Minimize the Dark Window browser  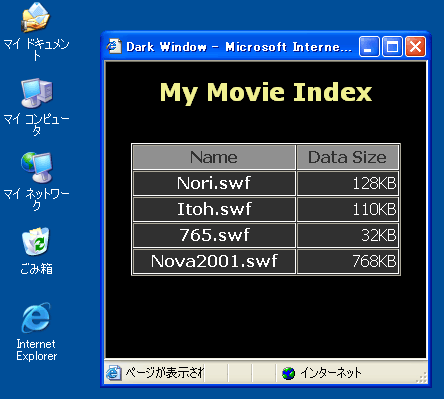click(x=369, y=47)
